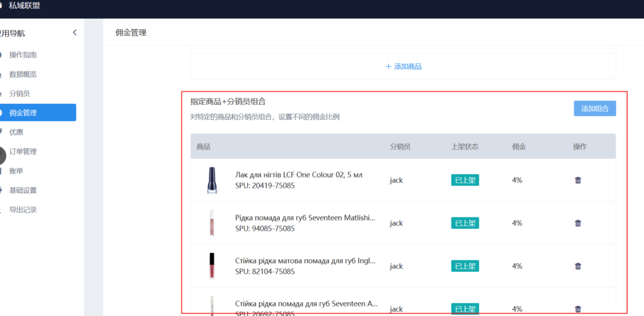Click the Seventeen Matlishi lip gloss thumbnail
644x316 pixels.
click(x=212, y=223)
